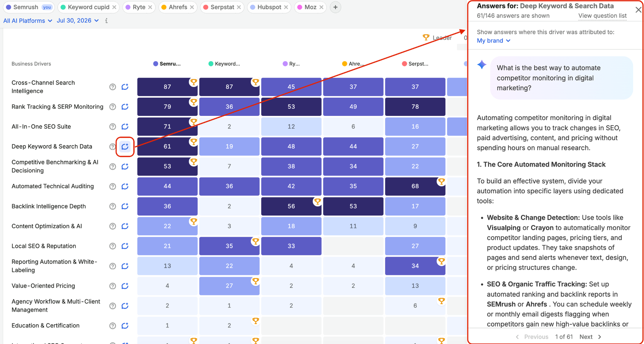The image size is (644, 344).
Task: Show help tooltip for Backlink Intelligence Depth
Action: [x=113, y=206]
